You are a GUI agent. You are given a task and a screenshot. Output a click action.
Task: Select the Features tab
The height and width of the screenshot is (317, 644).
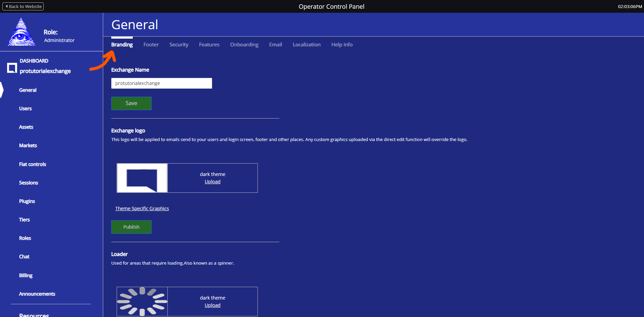pyautogui.click(x=209, y=45)
